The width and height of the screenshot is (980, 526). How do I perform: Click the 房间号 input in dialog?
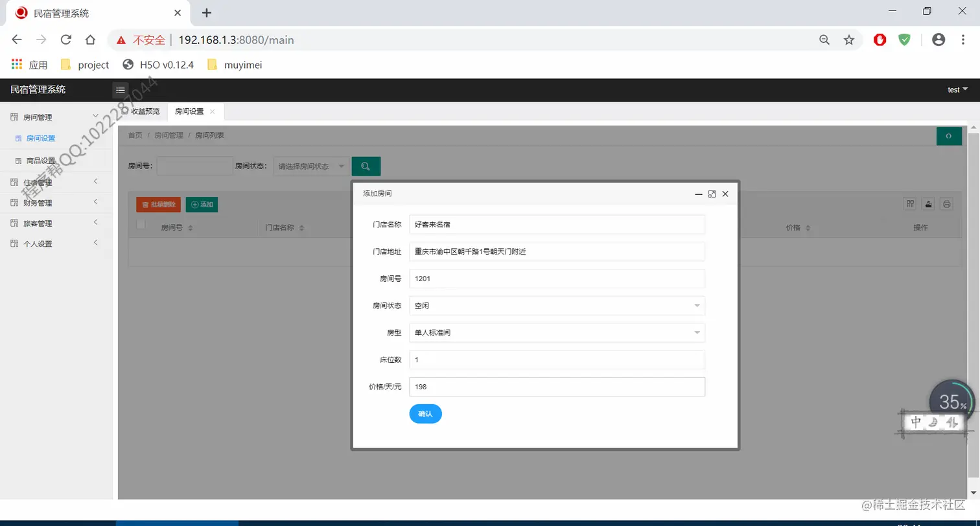[x=557, y=279]
